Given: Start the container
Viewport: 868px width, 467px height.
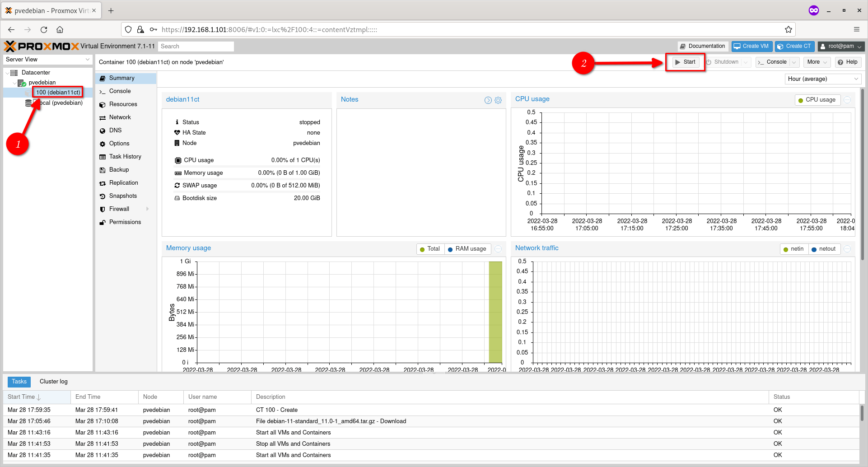Looking at the screenshot, I should (x=685, y=62).
